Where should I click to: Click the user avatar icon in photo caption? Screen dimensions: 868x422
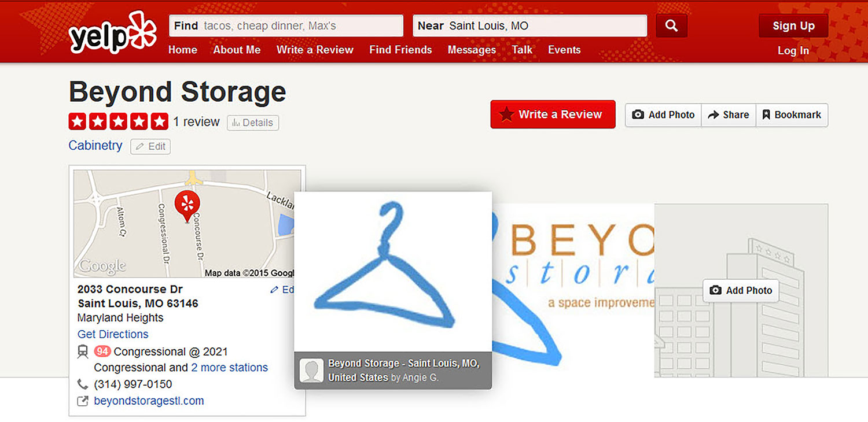(311, 371)
